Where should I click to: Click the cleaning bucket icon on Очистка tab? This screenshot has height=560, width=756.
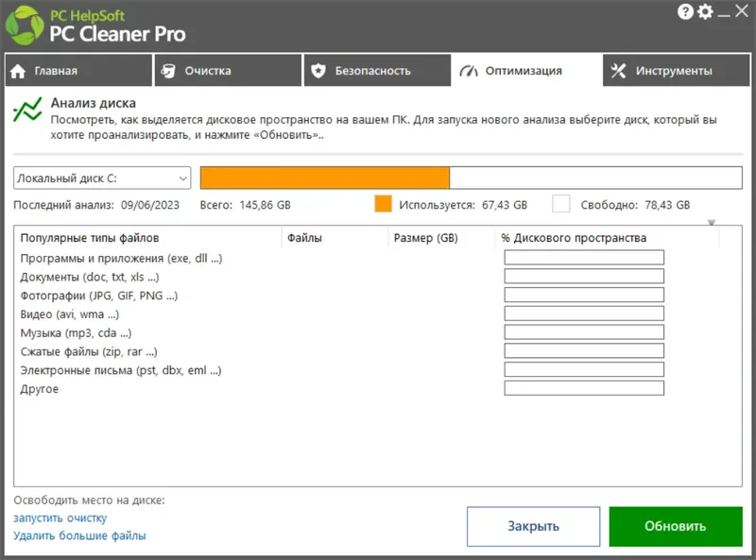[168, 71]
